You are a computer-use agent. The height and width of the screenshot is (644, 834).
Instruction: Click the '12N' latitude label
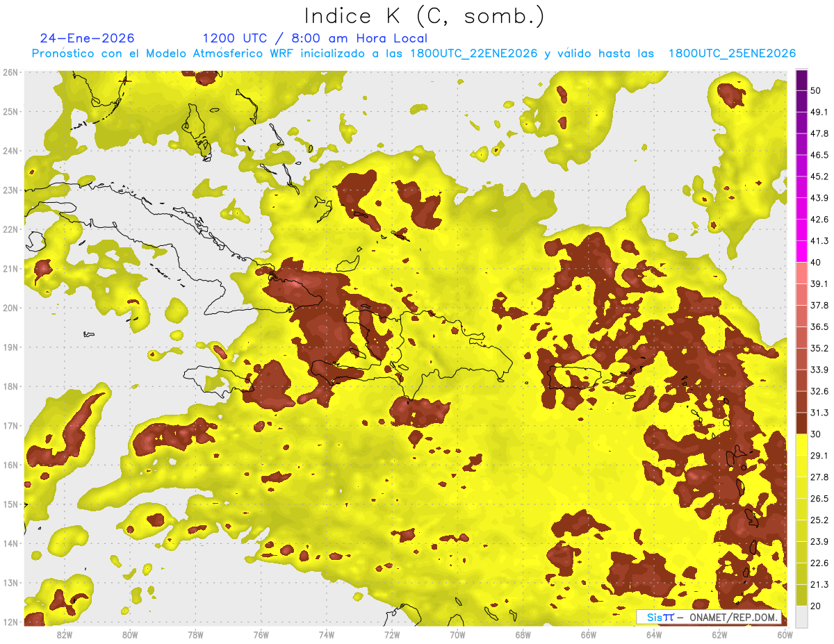[x=10, y=622]
